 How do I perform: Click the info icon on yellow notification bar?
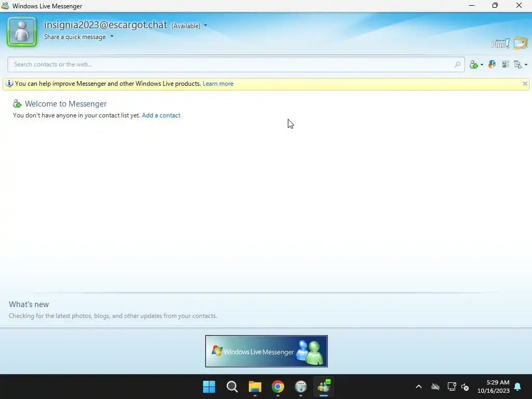click(x=9, y=84)
